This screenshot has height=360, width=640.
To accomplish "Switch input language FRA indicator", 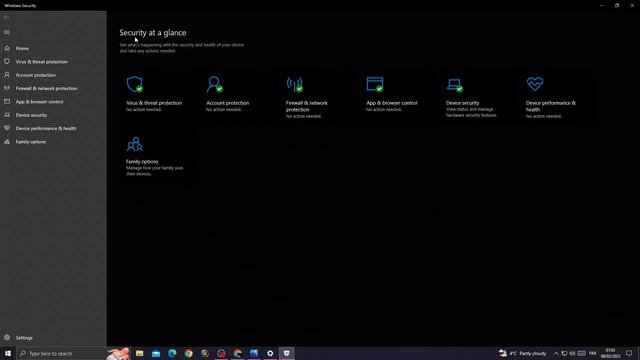I will (x=593, y=353).
